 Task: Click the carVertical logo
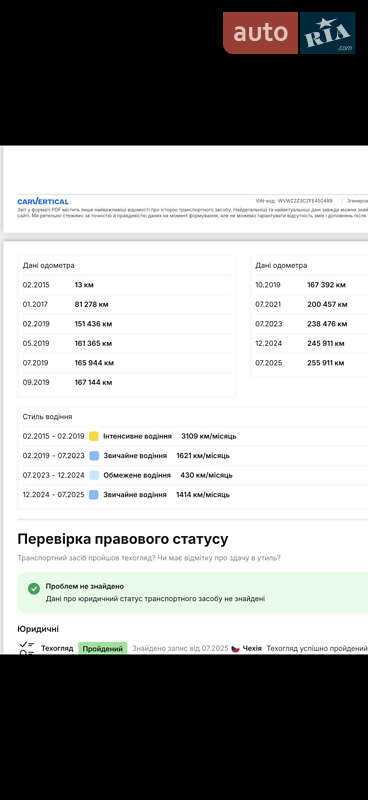point(42,202)
